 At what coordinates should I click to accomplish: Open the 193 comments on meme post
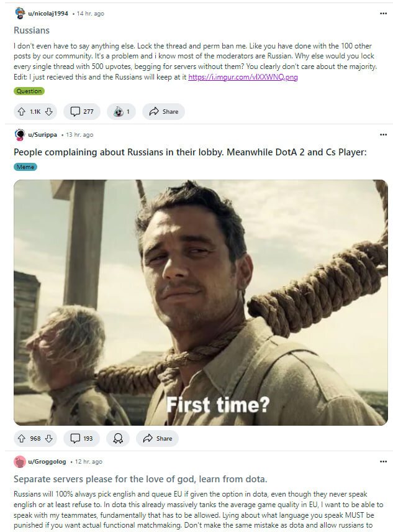point(82,439)
